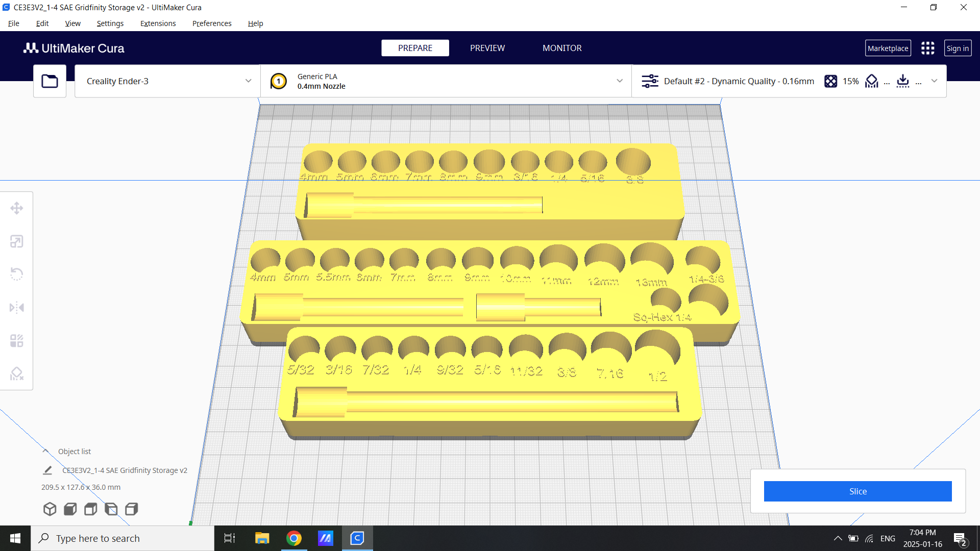Open Default #2 Dynamic Quality profile
The image size is (980, 551).
tap(739, 81)
